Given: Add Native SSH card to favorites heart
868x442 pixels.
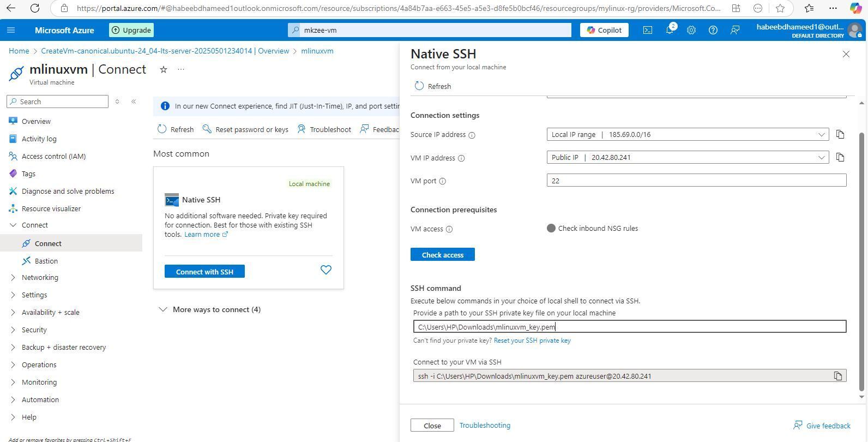Looking at the screenshot, I should [326, 270].
